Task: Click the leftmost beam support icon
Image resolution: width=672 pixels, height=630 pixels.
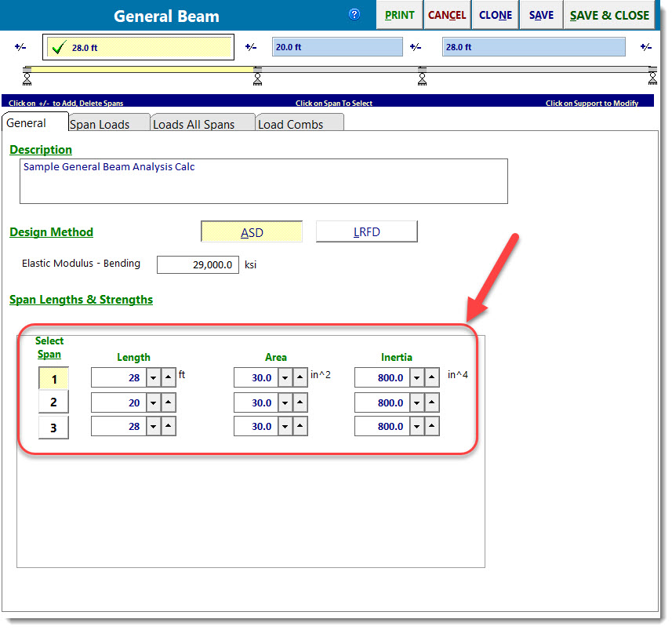Action: 27,77
